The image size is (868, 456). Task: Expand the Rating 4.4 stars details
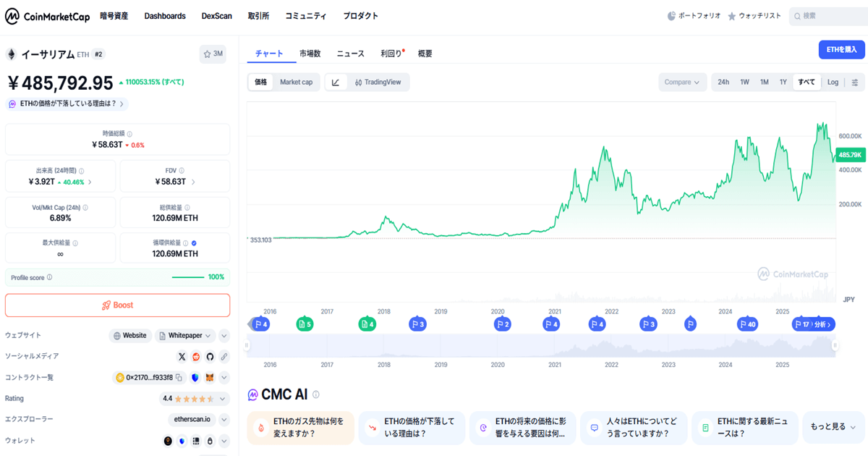pos(224,398)
